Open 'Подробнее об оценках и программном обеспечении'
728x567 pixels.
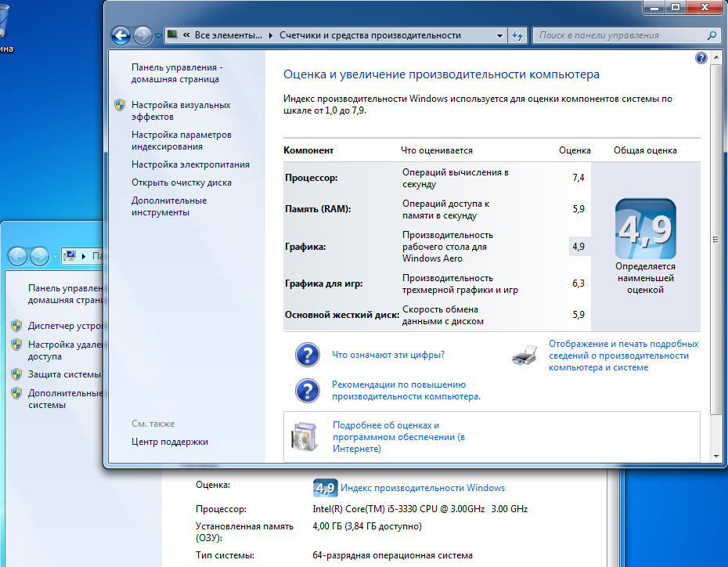click(398, 437)
